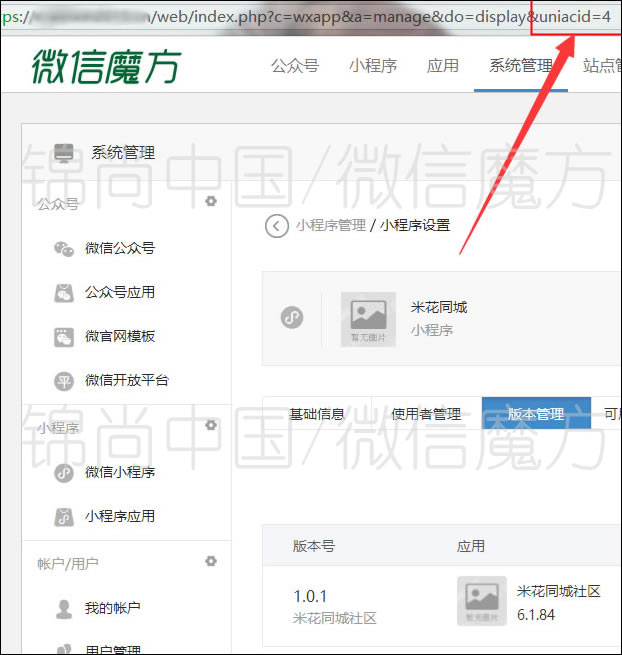This screenshot has width=622, height=655.
Task: Click the 米花同城 placeholder image thumbnail
Action: 368,319
